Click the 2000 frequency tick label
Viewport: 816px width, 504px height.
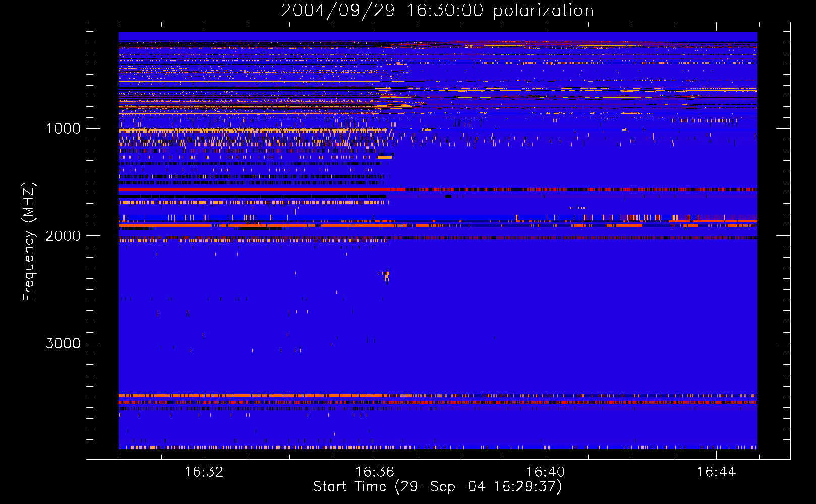click(x=63, y=236)
